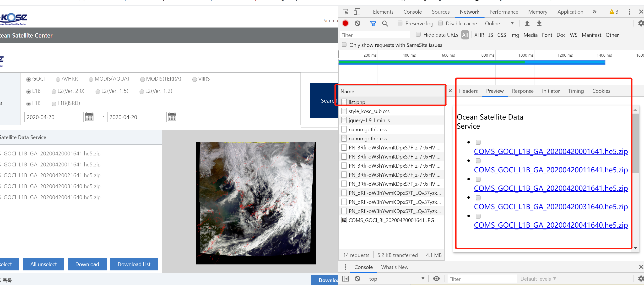Select the VIIRS radio button
Viewport: 644px width, 285px height.
click(195, 79)
